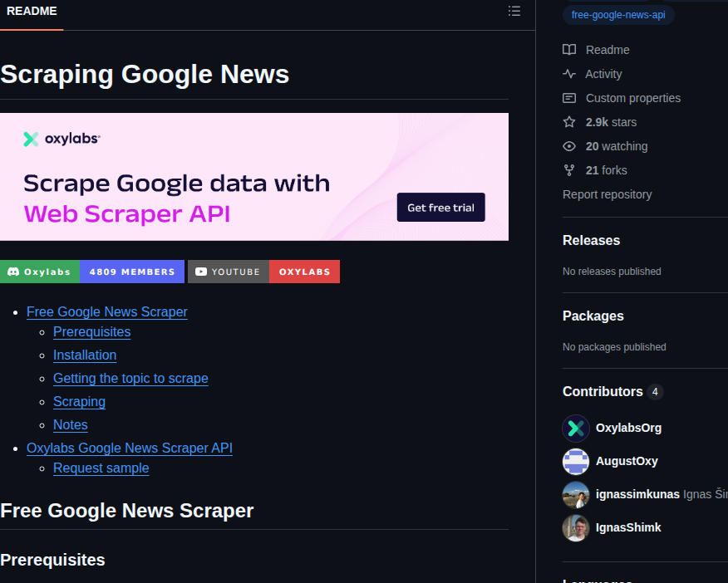Open AugustOxy contributor avatar
The height and width of the screenshot is (583, 728).
coord(576,462)
